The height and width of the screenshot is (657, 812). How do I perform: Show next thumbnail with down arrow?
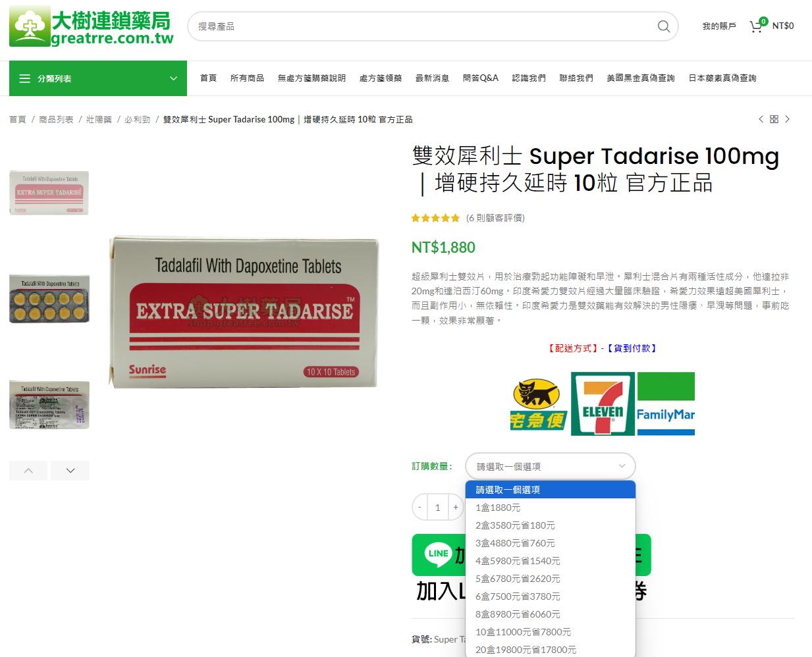point(70,470)
